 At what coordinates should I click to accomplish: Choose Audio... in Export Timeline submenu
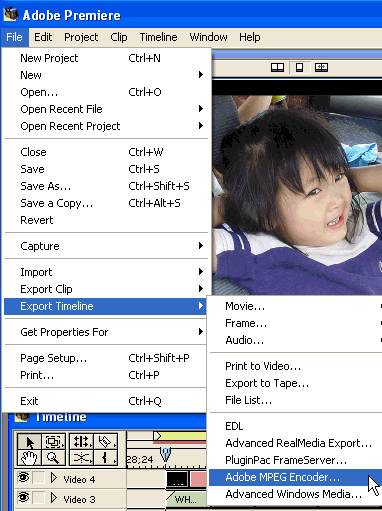tap(295, 340)
